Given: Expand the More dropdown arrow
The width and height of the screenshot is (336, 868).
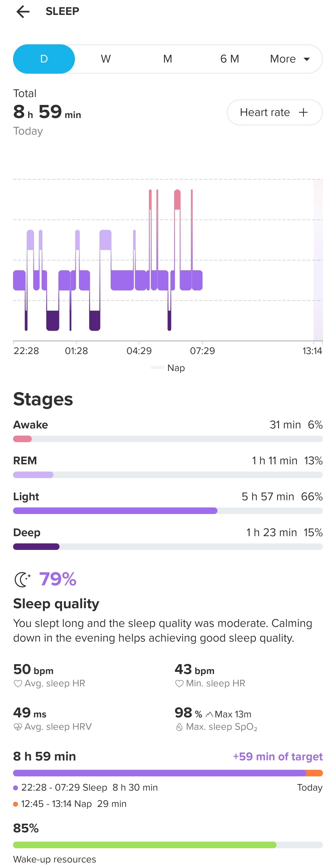Looking at the screenshot, I should (307, 59).
